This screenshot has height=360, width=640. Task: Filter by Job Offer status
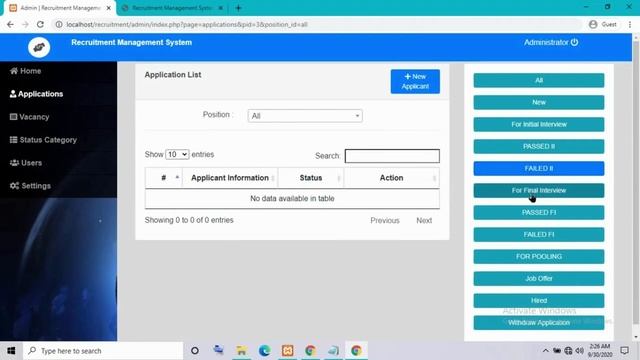pyautogui.click(x=539, y=279)
